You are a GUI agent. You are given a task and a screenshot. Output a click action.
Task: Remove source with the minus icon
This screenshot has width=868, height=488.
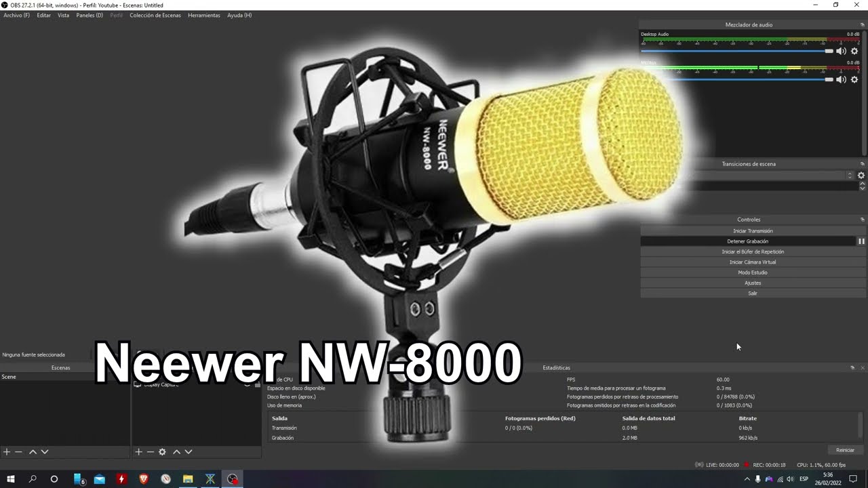pos(150,451)
